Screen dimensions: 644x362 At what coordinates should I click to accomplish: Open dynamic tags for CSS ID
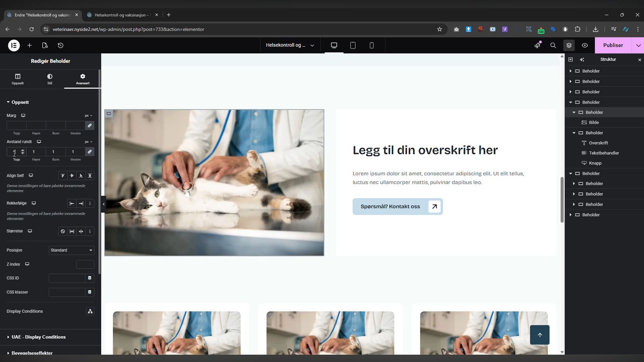(x=90, y=278)
